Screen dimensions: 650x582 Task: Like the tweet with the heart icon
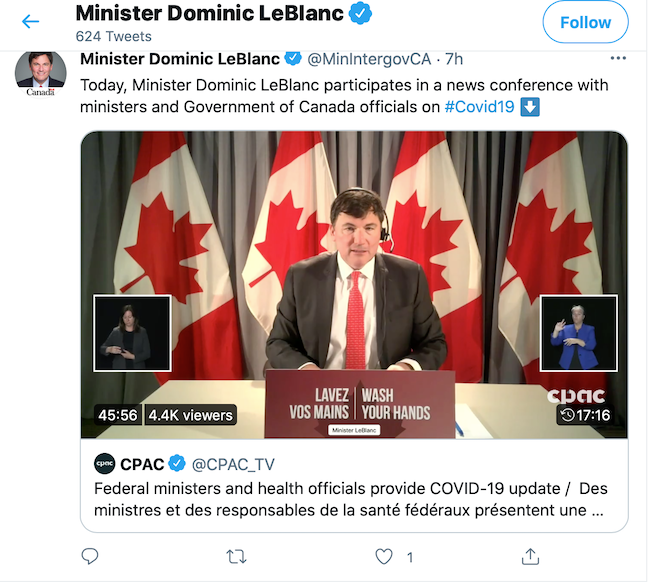coord(384,556)
